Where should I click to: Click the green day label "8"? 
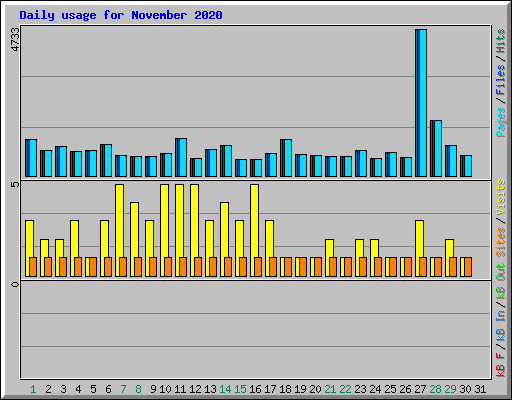[x=138, y=389]
